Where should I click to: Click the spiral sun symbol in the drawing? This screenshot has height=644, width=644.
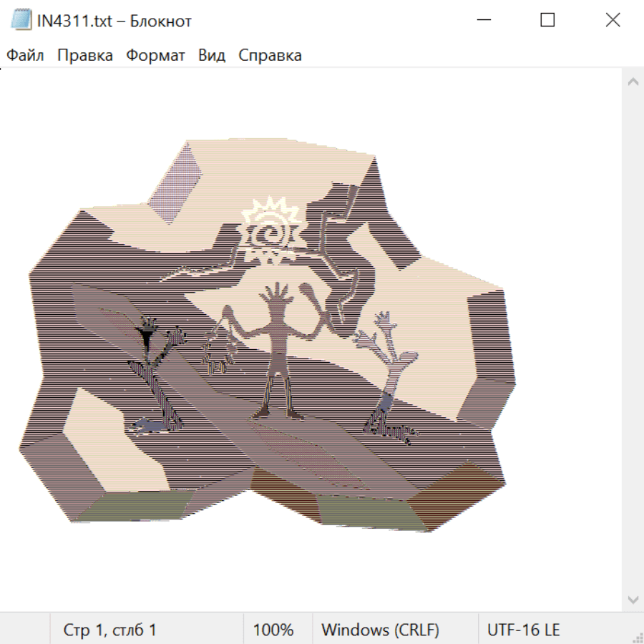270,230
